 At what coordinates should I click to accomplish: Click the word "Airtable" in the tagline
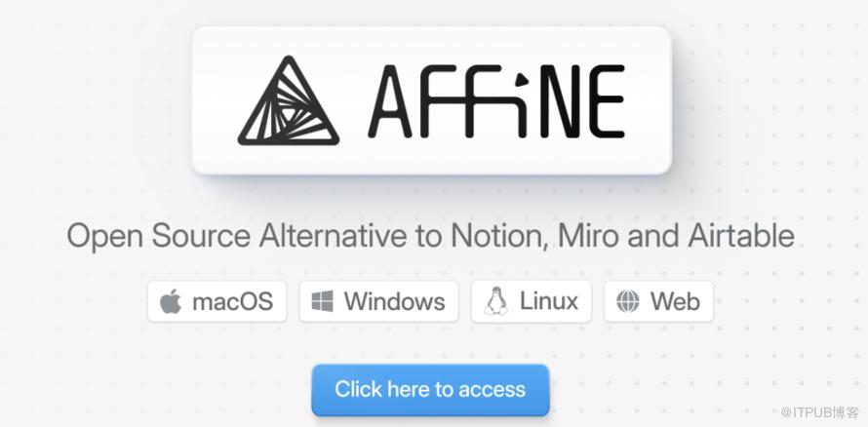[x=740, y=236]
